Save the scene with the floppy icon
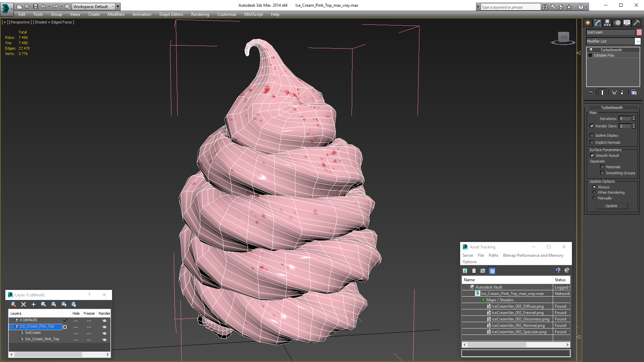Viewport: 644px width, 362px height. point(35,6)
